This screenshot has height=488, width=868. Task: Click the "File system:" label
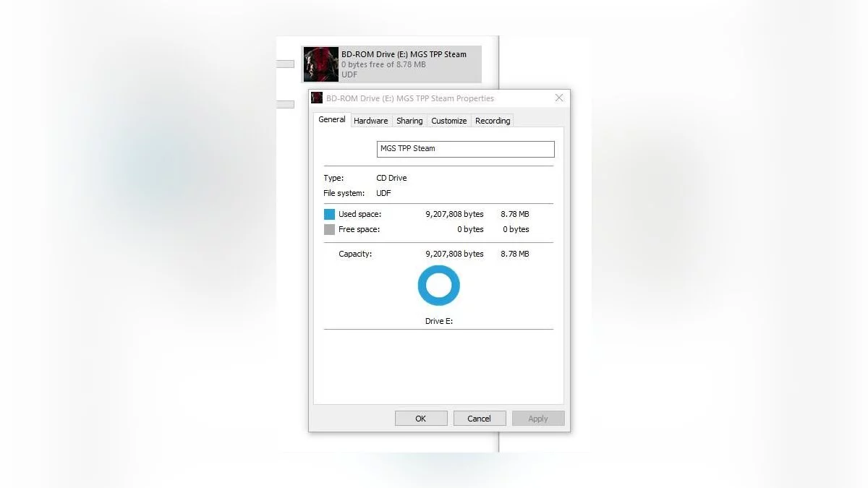344,193
